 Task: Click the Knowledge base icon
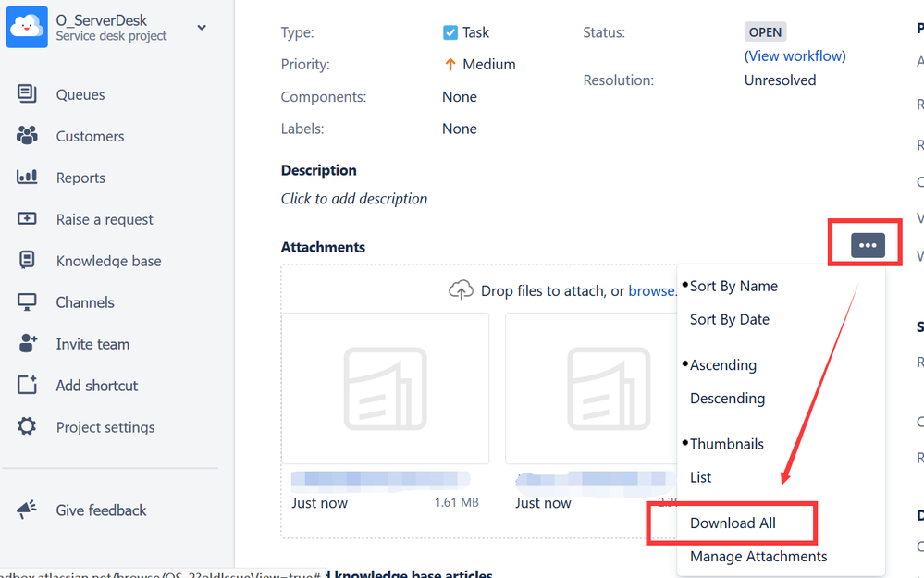point(27,260)
